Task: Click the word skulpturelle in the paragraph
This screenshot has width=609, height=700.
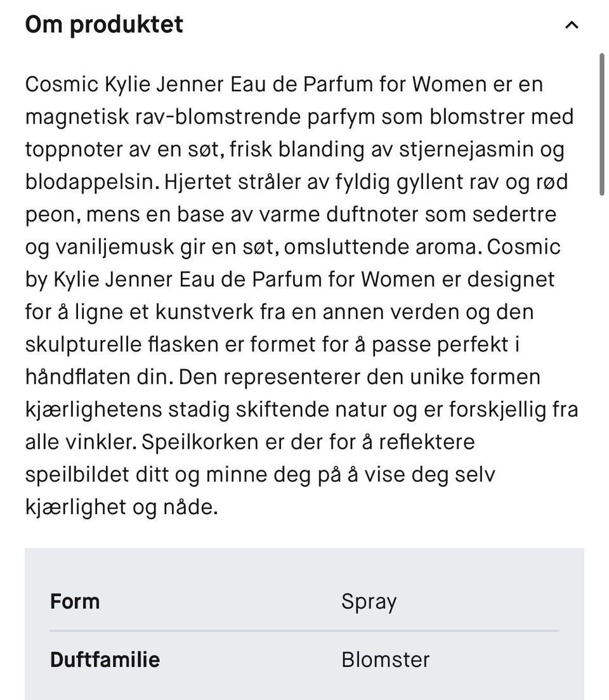Action: 84,345
